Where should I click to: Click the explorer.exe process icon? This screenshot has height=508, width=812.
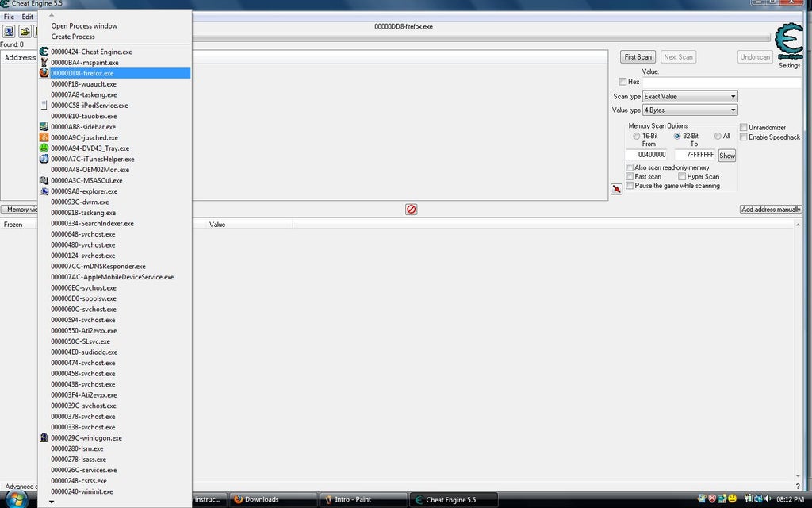(44, 191)
